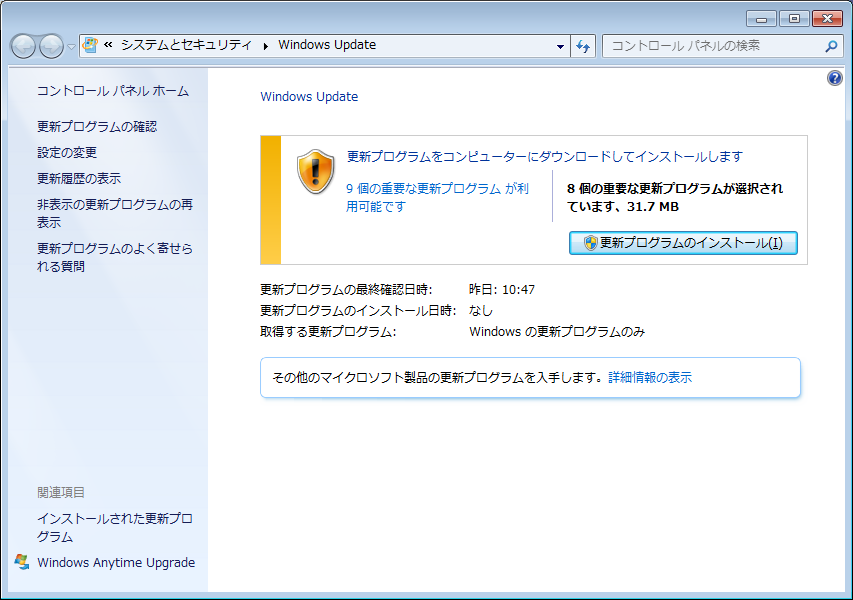Open 更新プログラムのよく寄せられる質問 link

115,257
